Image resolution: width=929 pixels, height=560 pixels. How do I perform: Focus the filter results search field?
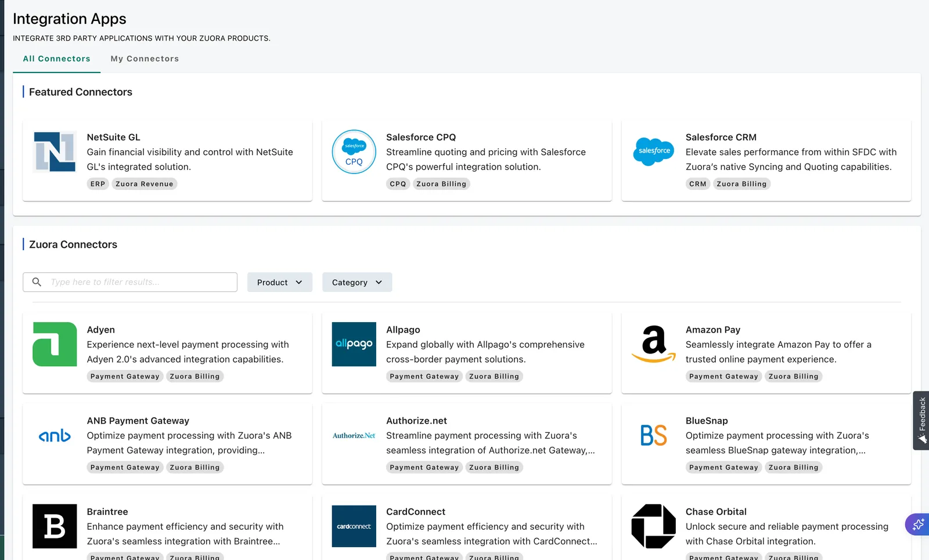coord(130,282)
